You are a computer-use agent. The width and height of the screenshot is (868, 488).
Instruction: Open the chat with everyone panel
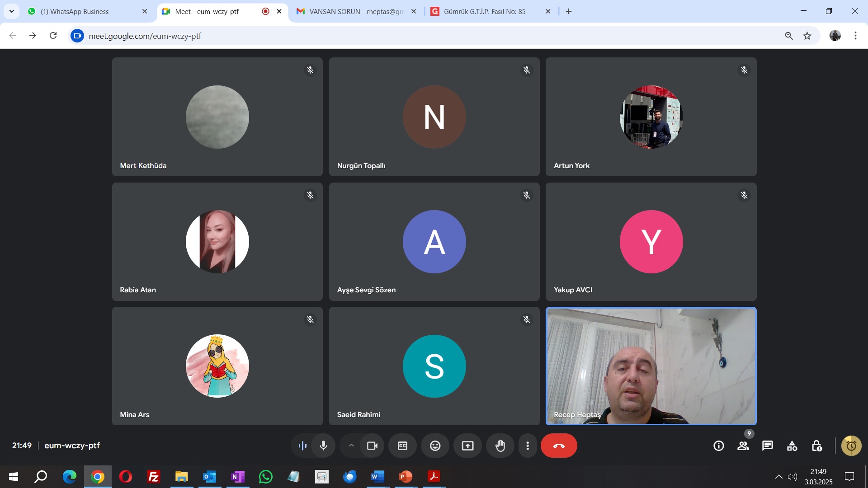click(768, 446)
